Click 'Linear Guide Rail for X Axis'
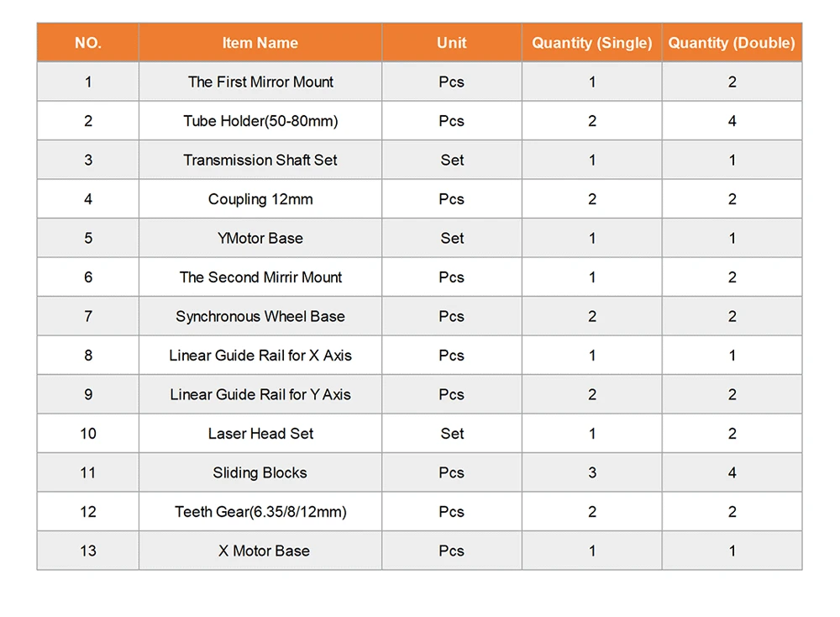 (x=260, y=356)
